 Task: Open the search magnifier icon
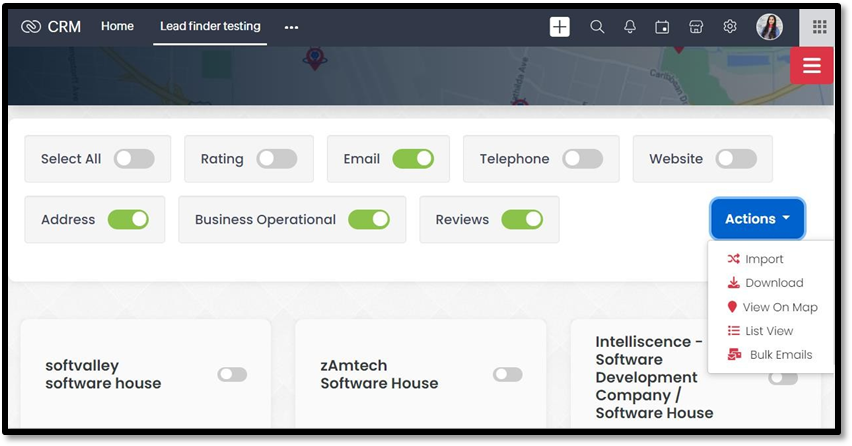[597, 27]
